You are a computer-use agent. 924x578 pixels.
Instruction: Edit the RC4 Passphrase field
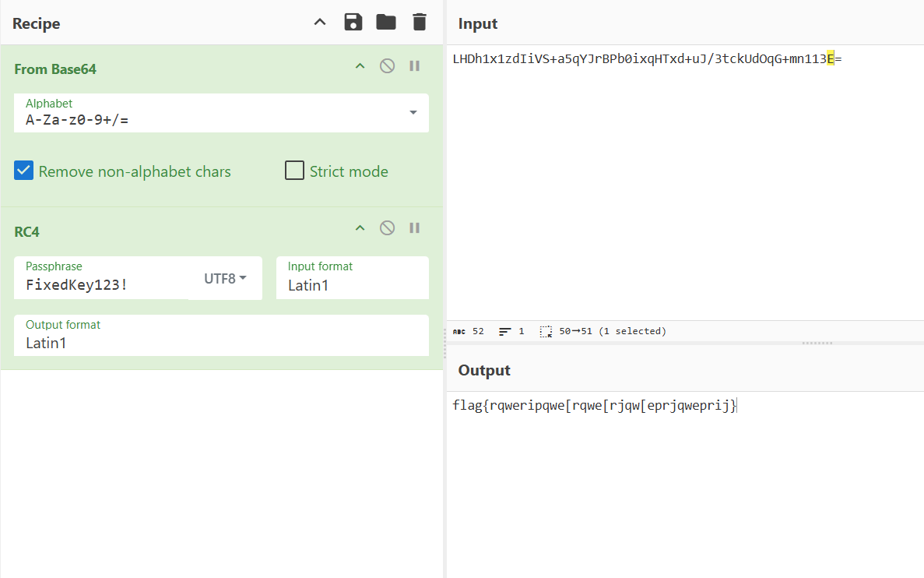(x=101, y=278)
